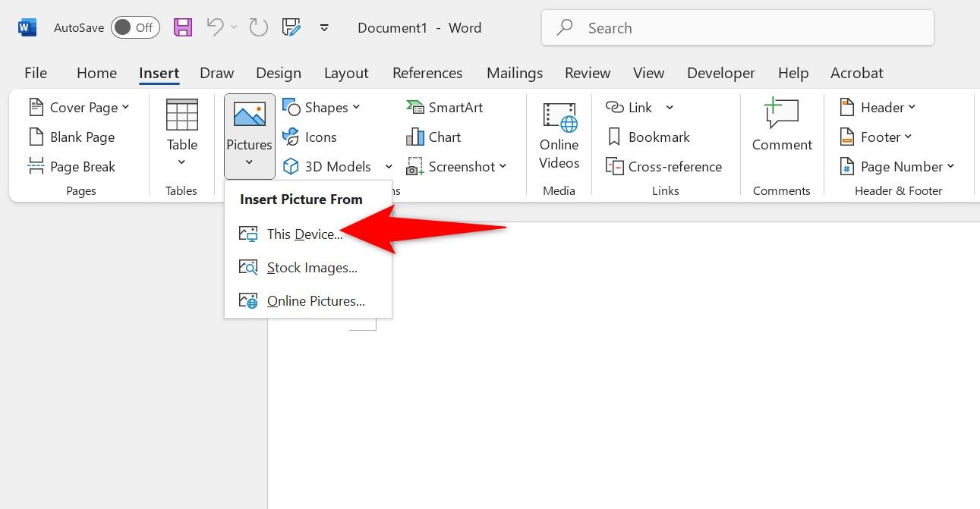
Task: Insert Online Videos
Action: [x=559, y=137]
